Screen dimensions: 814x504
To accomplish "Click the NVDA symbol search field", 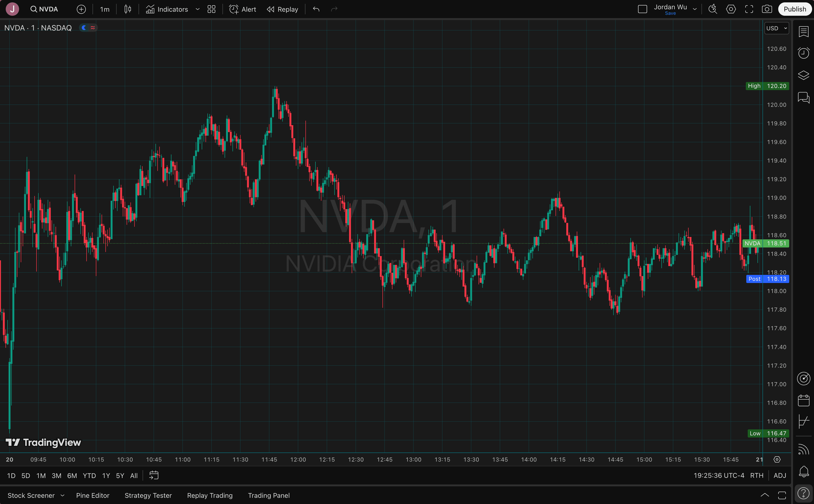I will point(44,9).
